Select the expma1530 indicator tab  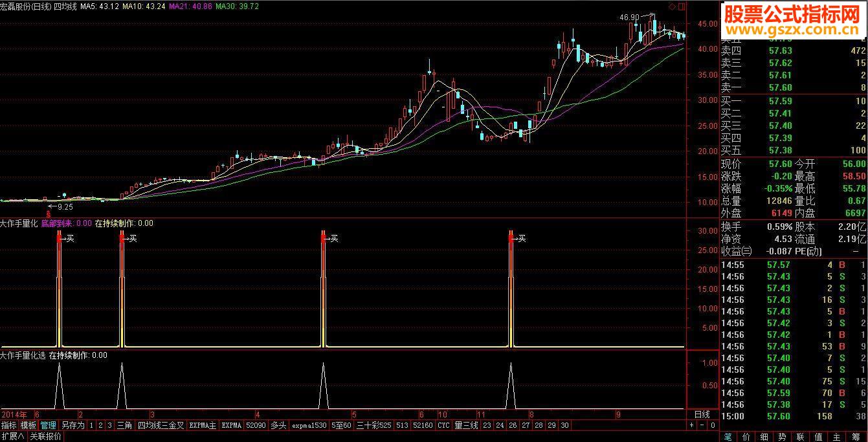pyautogui.click(x=309, y=425)
